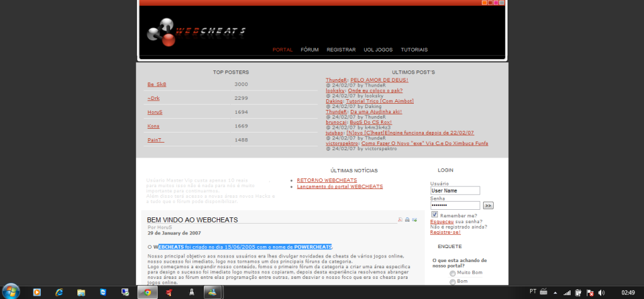The image size is (644, 299).
Task: Select the orange theme color swatch
Action: (484, 3)
